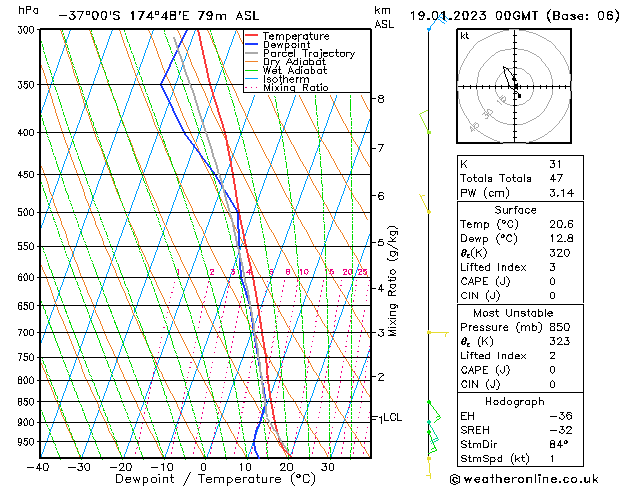Image resolution: width=629 pixels, height=486 pixels.
Task: Select the Parcel Trajectory legend label
Action: point(309,53)
